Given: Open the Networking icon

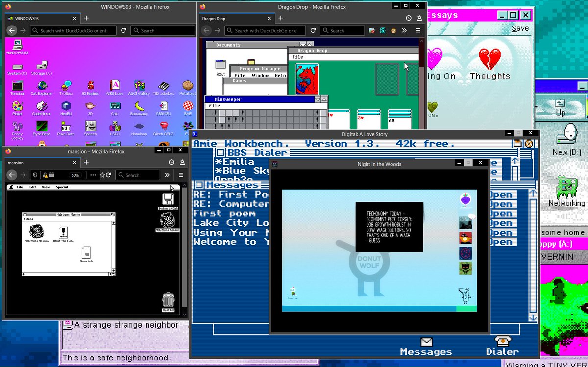Looking at the screenshot, I should (566, 189).
